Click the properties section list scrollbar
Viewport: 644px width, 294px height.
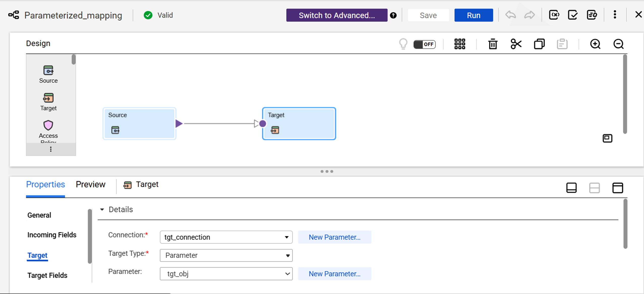pos(90,236)
